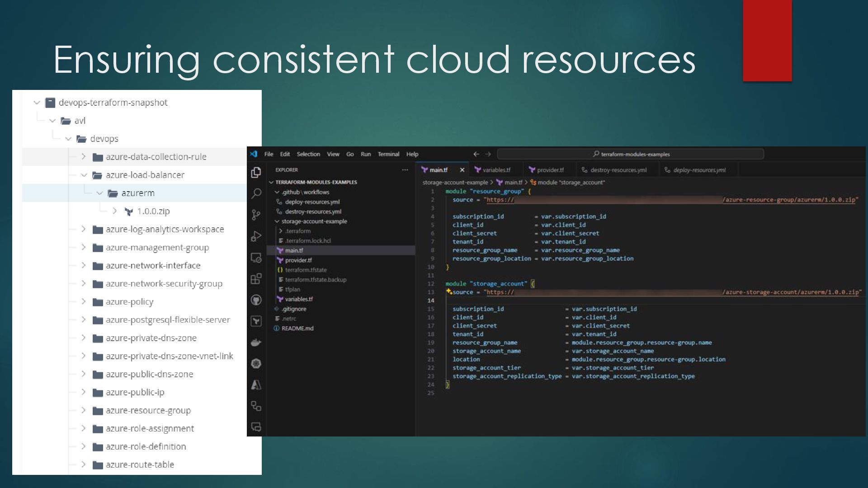Viewport: 868px width, 488px height.
Task: Open the Run and Debug view
Action: click(256, 236)
